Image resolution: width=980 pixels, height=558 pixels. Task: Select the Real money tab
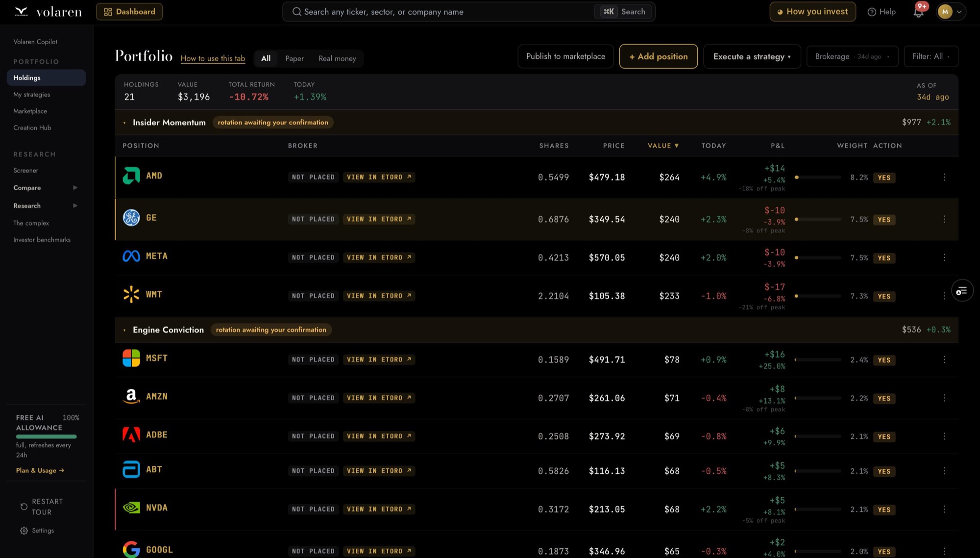(x=337, y=58)
